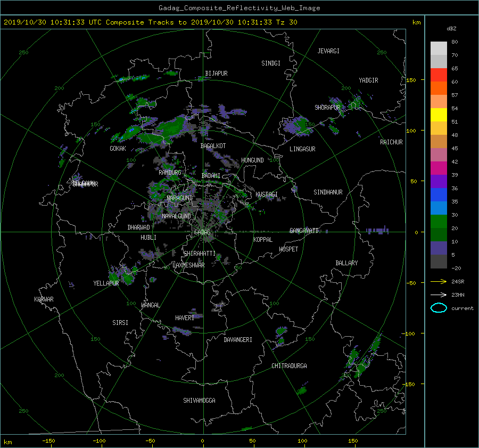
Task: Click the SIRSI city label
Action: [x=120, y=323]
